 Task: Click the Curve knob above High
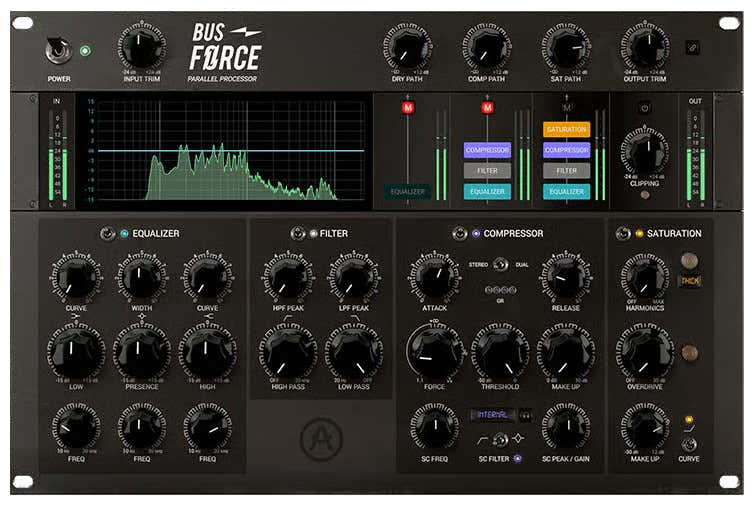point(207,278)
